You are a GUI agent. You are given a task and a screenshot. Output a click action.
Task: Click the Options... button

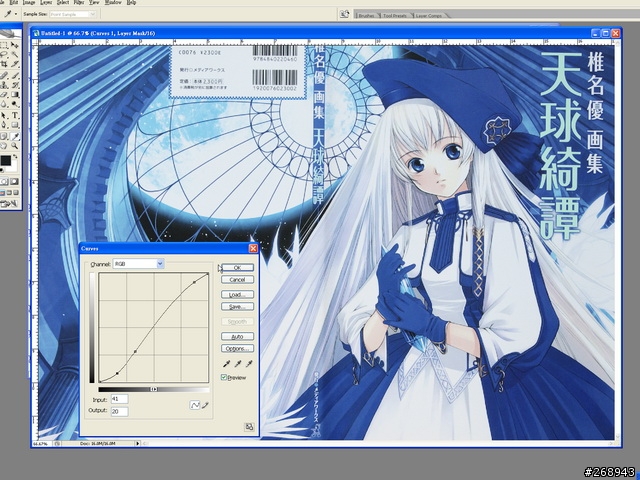[237, 349]
